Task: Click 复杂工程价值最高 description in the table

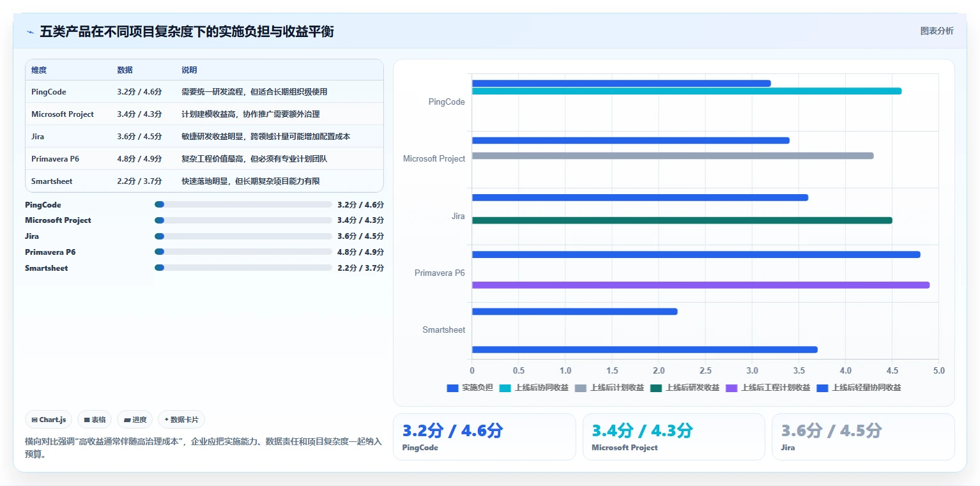Action: click(x=254, y=159)
